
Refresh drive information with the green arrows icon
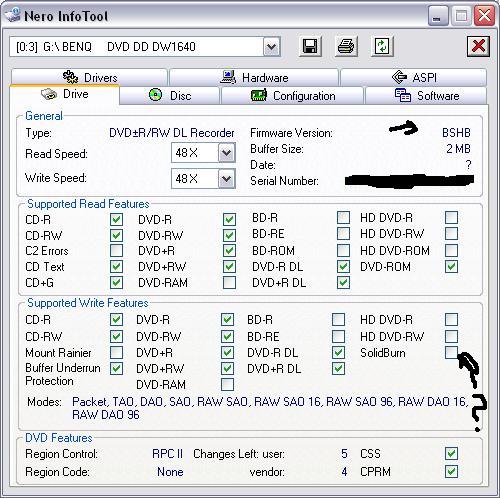pyautogui.click(x=382, y=46)
